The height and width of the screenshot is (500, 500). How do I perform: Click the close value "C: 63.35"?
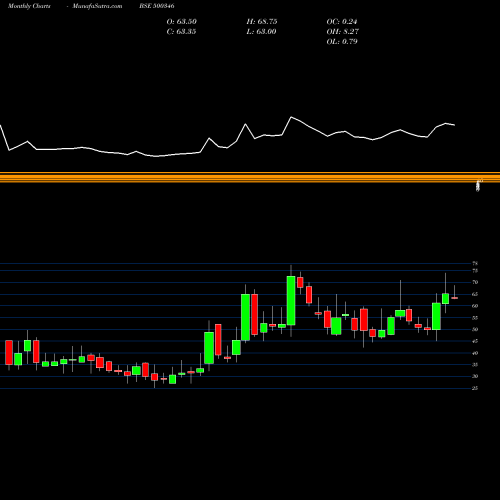click(181, 32)
